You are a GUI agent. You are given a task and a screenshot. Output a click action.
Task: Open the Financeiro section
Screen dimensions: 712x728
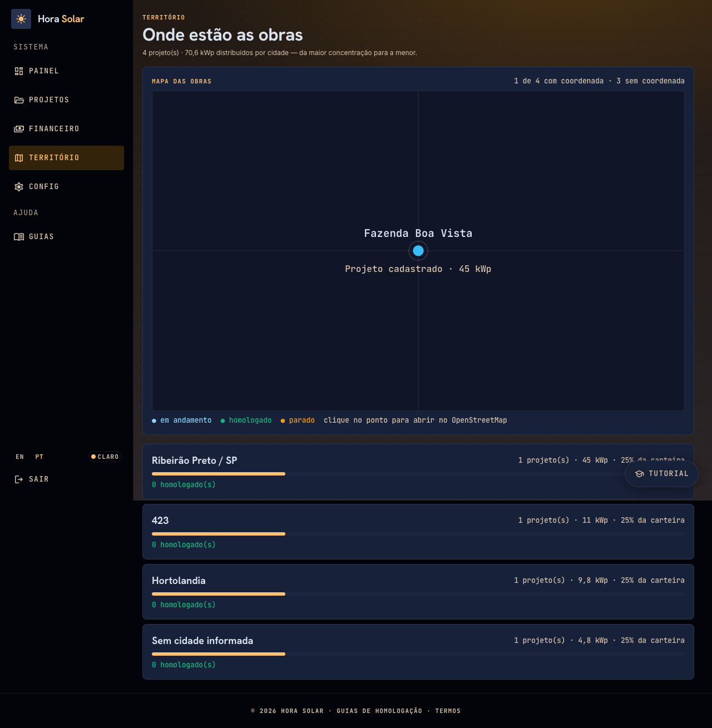(66, 129)
